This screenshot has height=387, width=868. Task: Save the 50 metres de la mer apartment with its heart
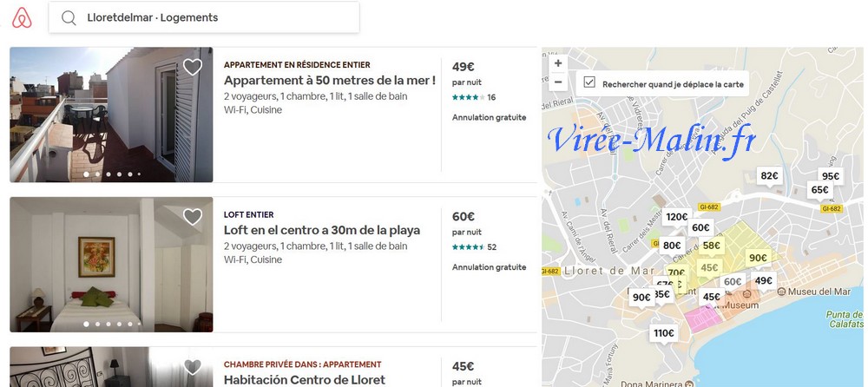click(193, 67)
